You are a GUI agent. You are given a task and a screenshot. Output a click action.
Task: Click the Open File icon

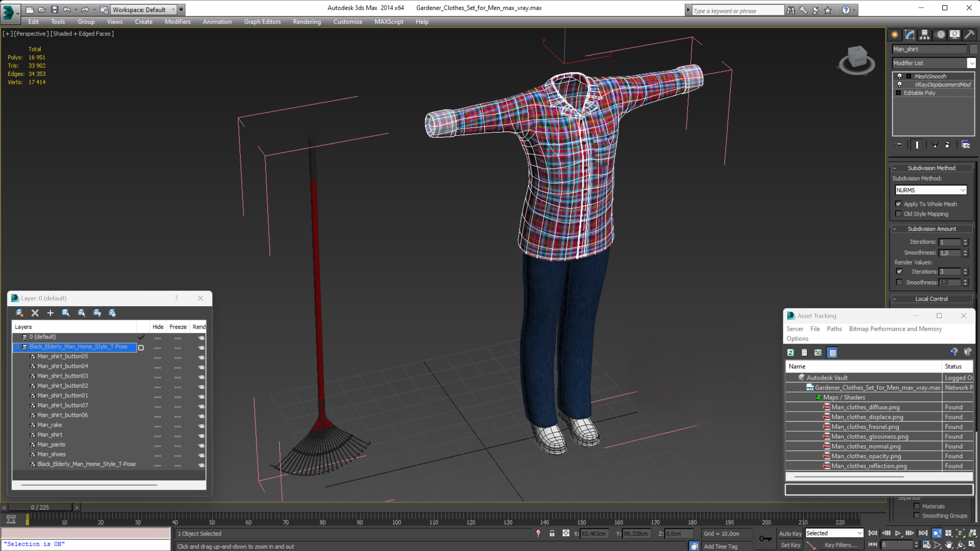click(x=42, y=10)
